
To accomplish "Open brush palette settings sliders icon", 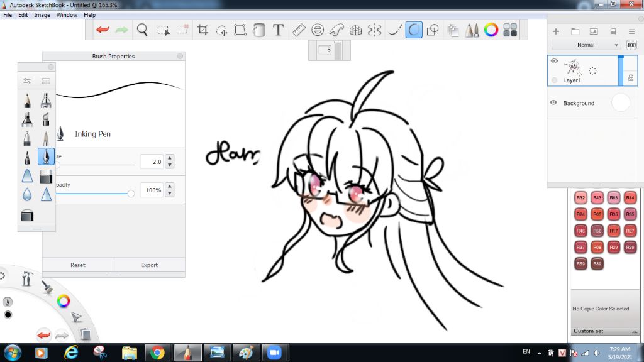I will (27, 81).
